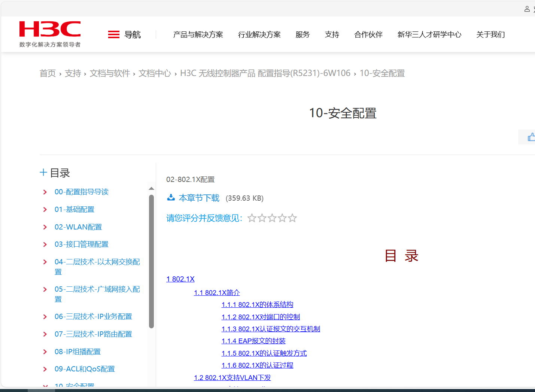Select 02-WLAN配置 in the sidebar
The height and width of the screenshot is (392, 535).
(78, 227)
